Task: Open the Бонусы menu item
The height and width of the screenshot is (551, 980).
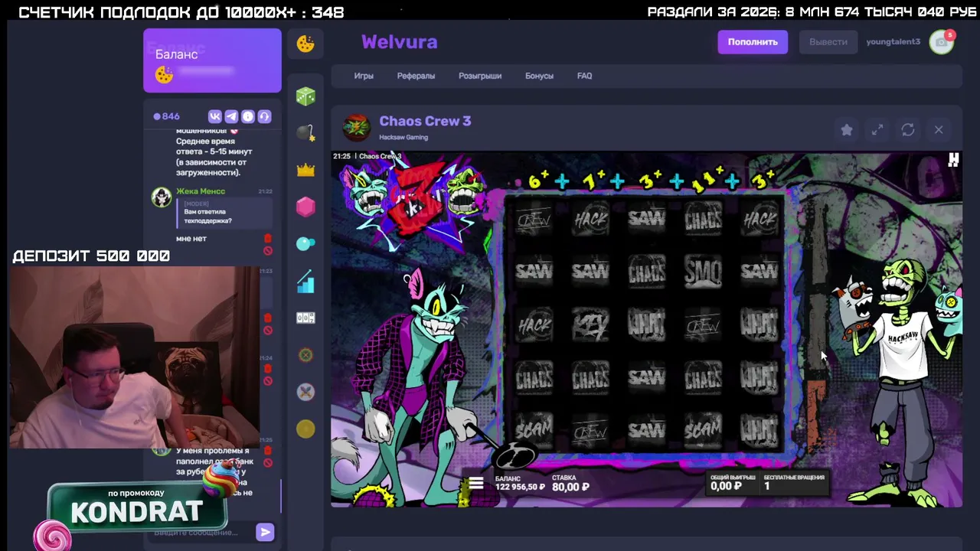Action: (539, 76)
